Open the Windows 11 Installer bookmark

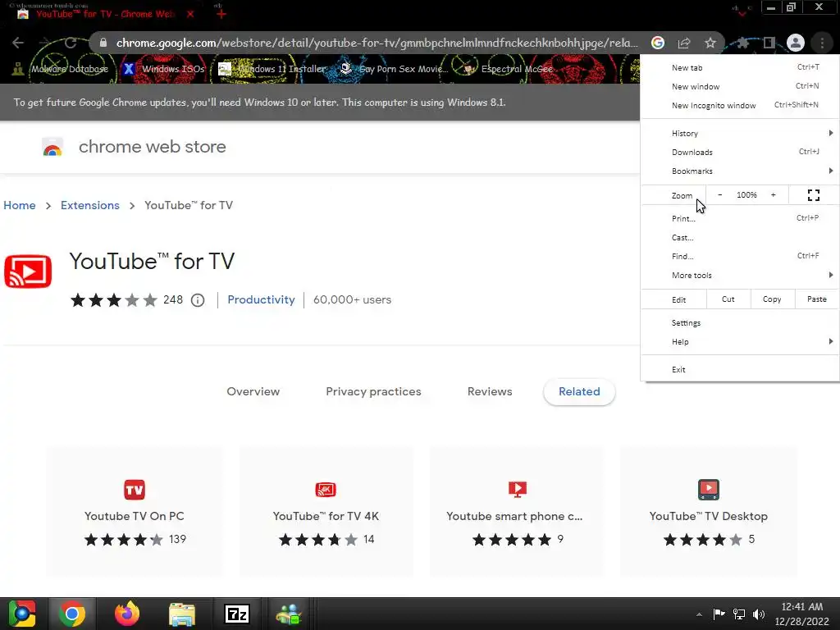click(272, 69)
